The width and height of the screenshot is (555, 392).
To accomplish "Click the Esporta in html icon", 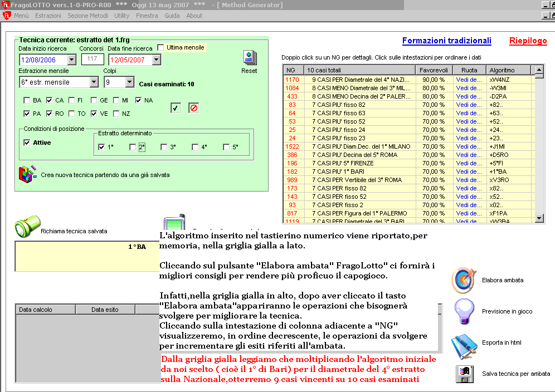I will (464, 343).
